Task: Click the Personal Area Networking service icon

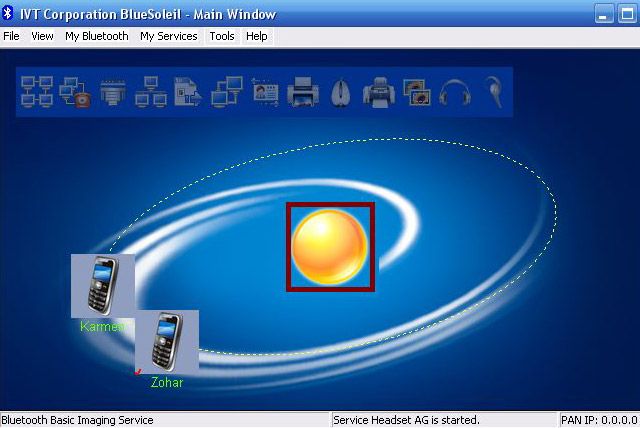Action: coord(37,92)
